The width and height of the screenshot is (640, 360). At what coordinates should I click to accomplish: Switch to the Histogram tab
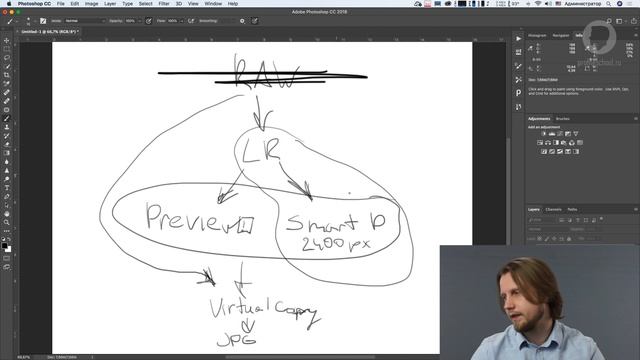[x=537, y=36]
